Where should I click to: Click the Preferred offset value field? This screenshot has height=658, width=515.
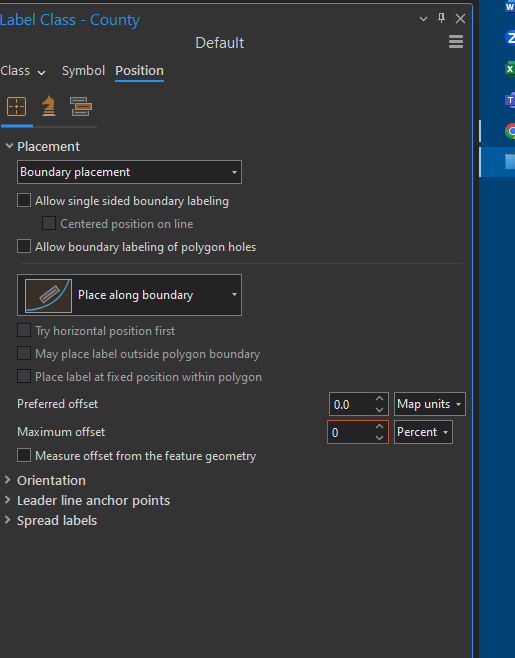coord(351,405)
